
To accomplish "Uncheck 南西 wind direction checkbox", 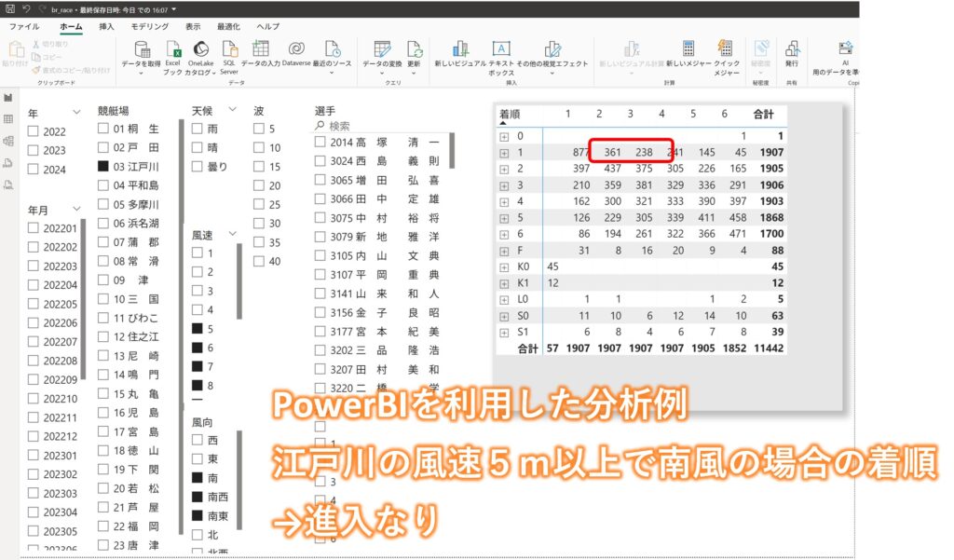I will tap(198, 497).
